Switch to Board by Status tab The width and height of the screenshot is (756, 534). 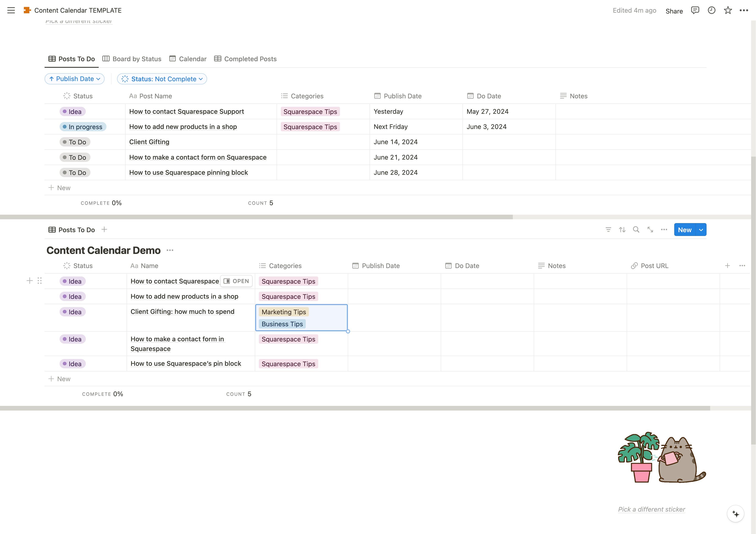click(132, 59)
